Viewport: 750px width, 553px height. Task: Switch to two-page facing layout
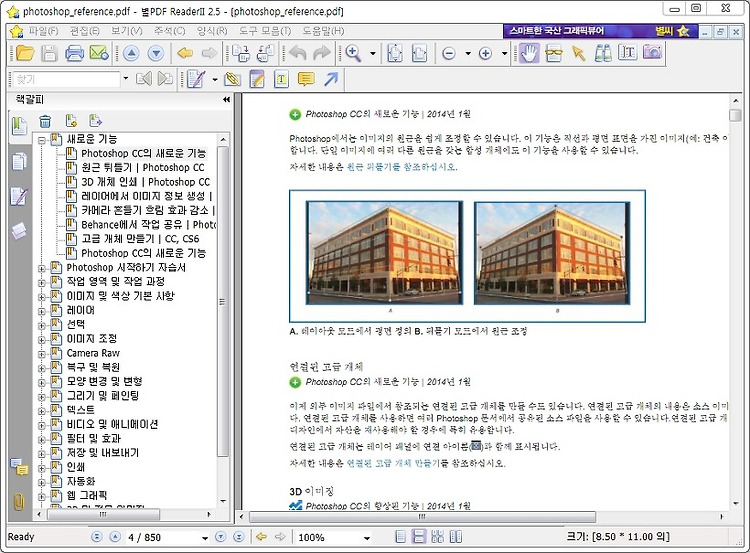coord(455,537)
